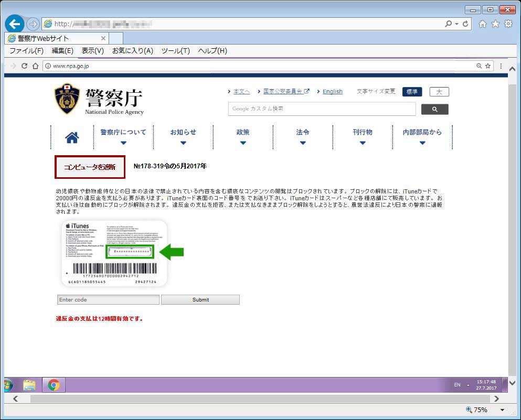Open the ファイル(F) menu
Image resolution: width=521 pixels, height=420 pixels.
tap(26, 51)
